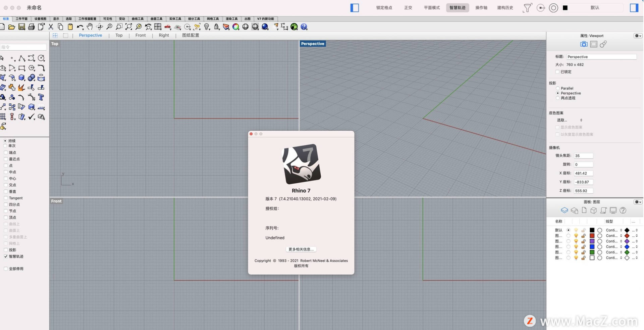Image resolution: width=644 pixels, height=330 pixels.
Task: Open linetype dropdown for red layer
Action: tap(614, 236)
